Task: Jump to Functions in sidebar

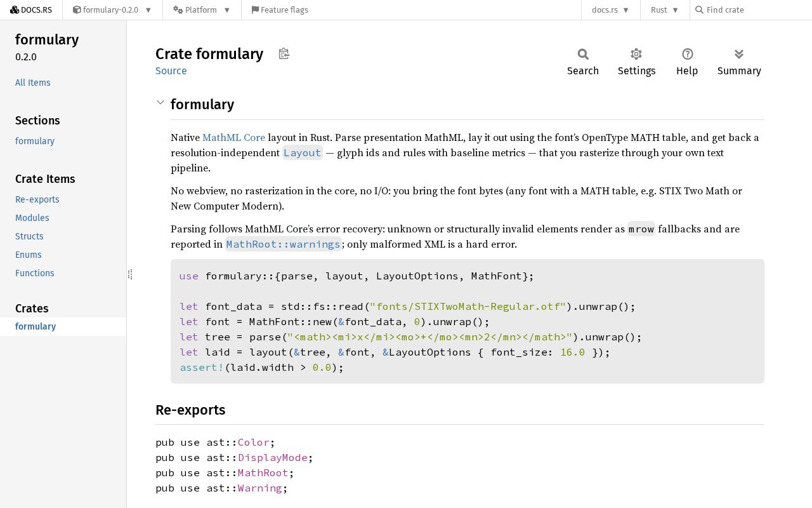Action: point(35,273)
